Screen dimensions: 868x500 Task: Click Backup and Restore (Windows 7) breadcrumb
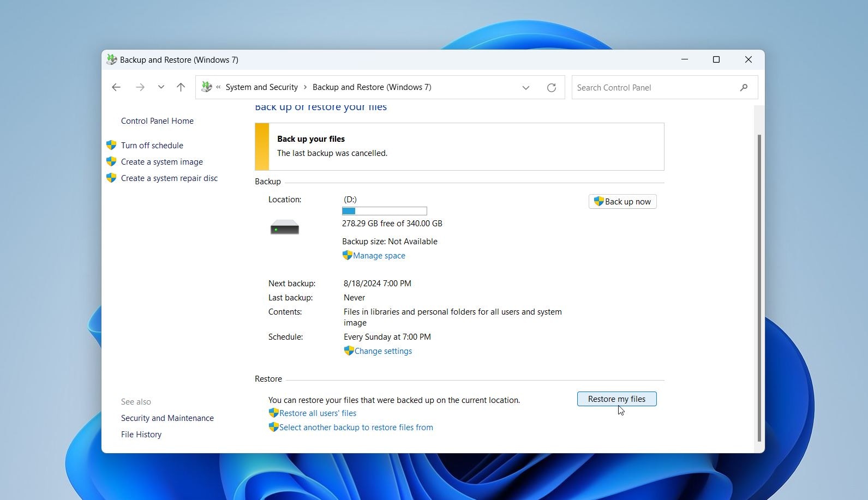click(x=372, y=87)
